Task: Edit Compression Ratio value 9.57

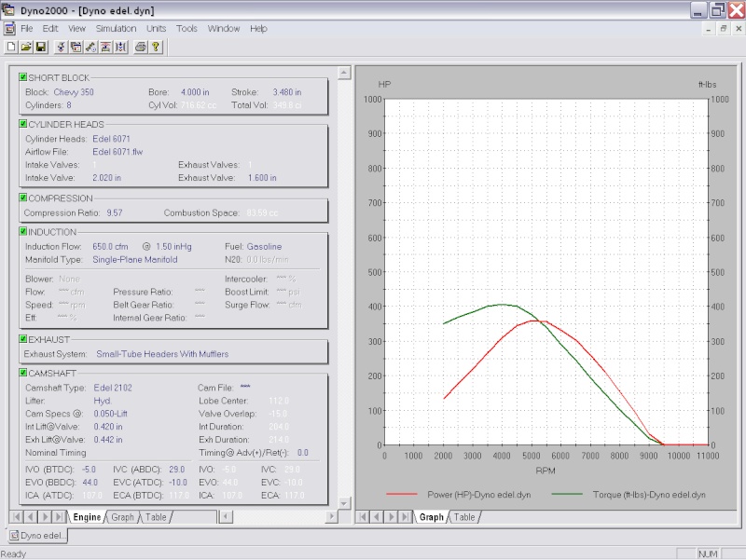Action: click(115, 213)
